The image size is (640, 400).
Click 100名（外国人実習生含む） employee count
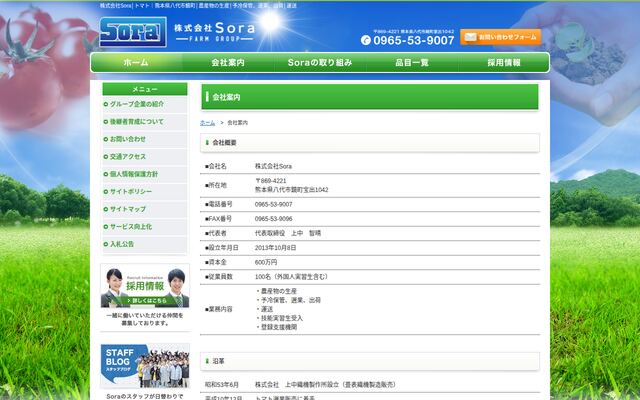coord(291,277)
